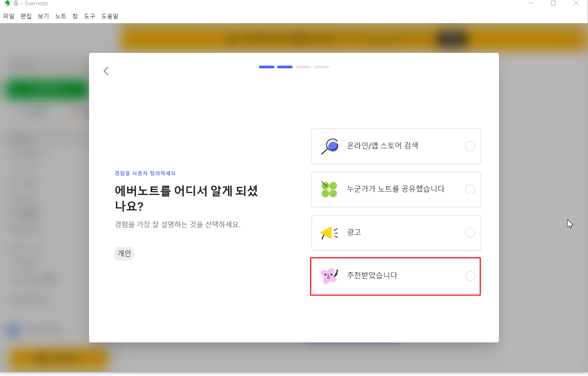This screenshot has height=376, width=588.
Task: Click the first blue progress step indicator
Action: (267, 67)
